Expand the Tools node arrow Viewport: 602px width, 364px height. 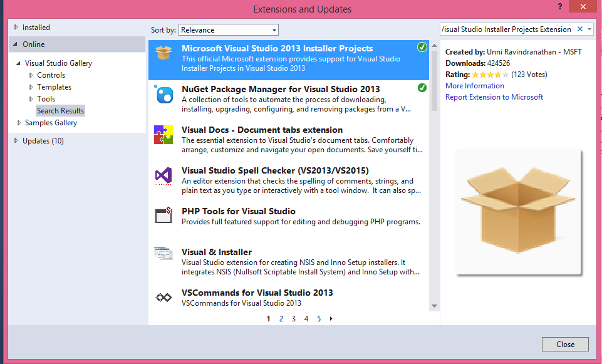(x=31, y=99)
